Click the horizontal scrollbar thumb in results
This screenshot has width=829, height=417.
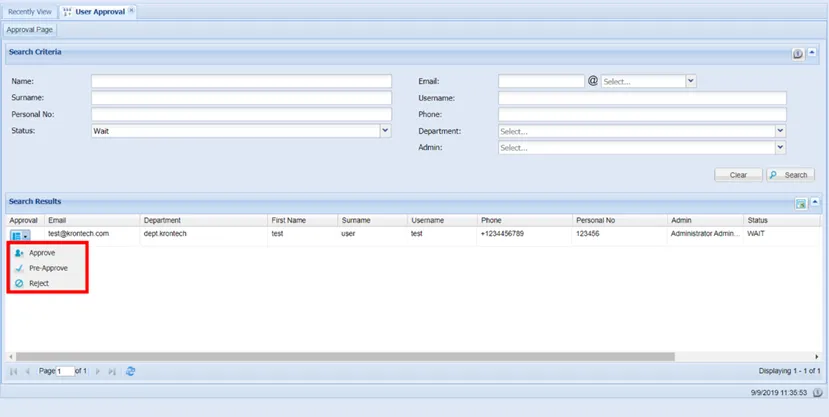(345, 357)
